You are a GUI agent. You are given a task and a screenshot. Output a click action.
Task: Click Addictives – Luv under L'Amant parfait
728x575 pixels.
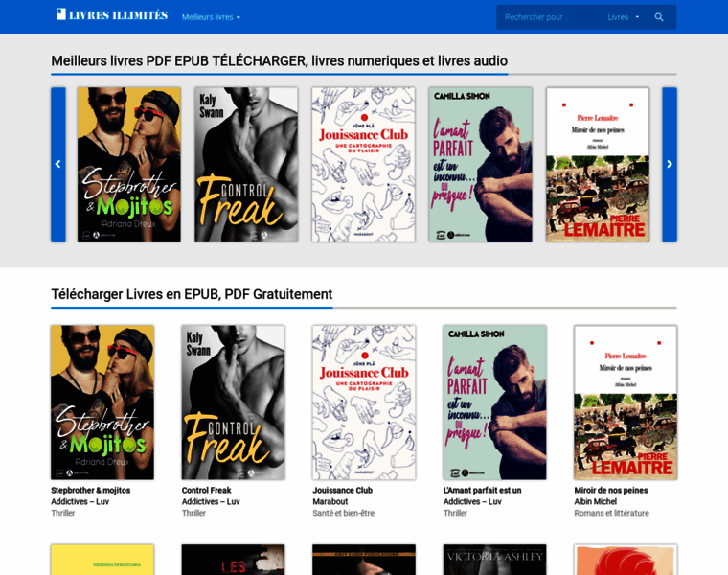click(472, 501)
